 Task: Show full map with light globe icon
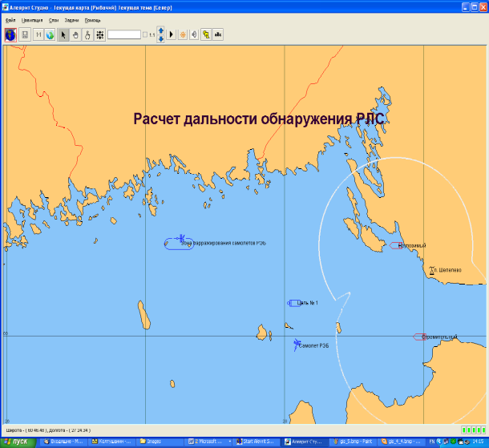(50, 35)
